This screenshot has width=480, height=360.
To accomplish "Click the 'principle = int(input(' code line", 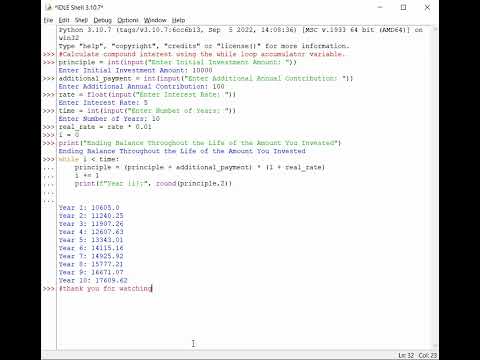I will (x=177, y=62).
